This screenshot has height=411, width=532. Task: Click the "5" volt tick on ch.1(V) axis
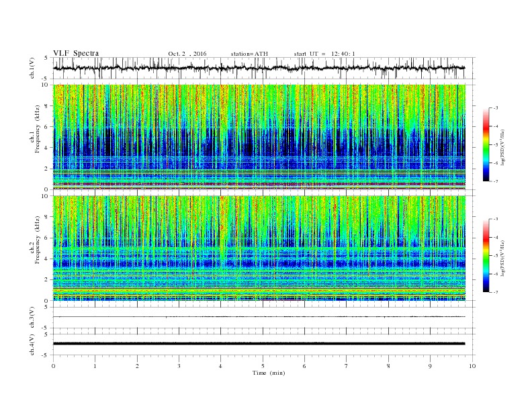tap(46, 58)
